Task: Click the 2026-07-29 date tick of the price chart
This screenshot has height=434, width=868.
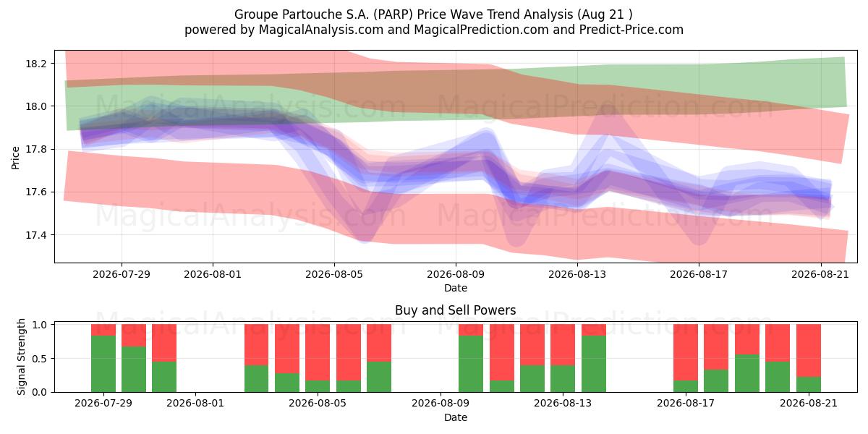Action: [122, 274]
